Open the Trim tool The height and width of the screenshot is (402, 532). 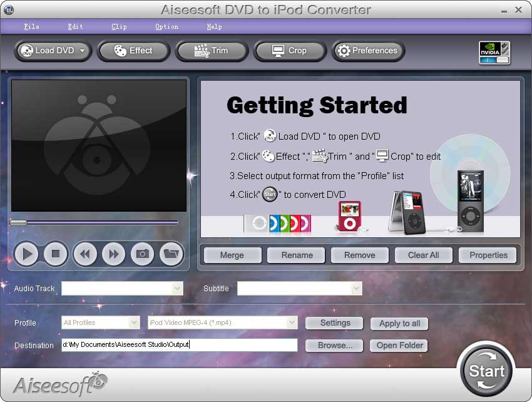click(212, 51)
